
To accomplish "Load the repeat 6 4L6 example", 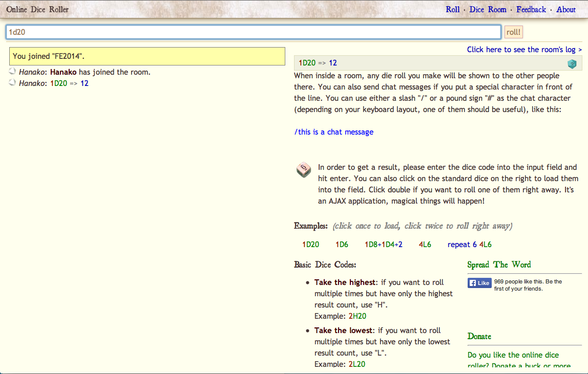I will click(x=469, y=245).
